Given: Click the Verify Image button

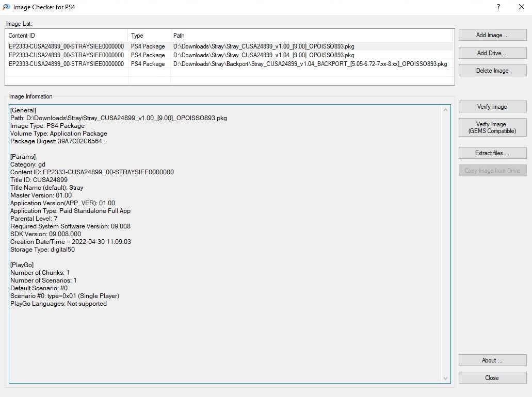Looking at the screenshot, I should pyautogui.click(x=492, y=106).
